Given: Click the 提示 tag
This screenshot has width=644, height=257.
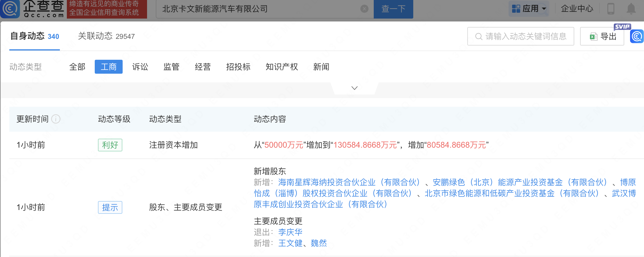Looking at the screenshot, I should (110, 207).
